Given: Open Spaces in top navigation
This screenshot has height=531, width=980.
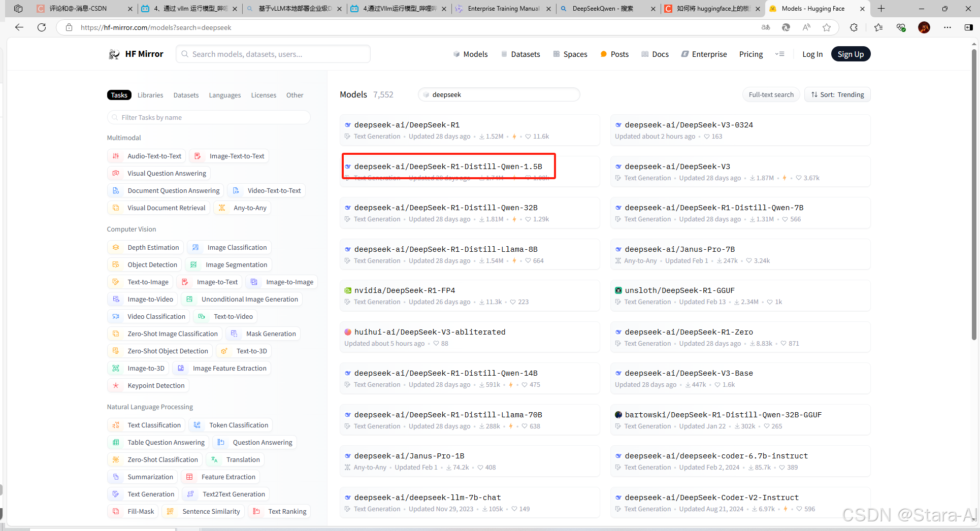Looking at the screenshot, I should tap(570, 54).
